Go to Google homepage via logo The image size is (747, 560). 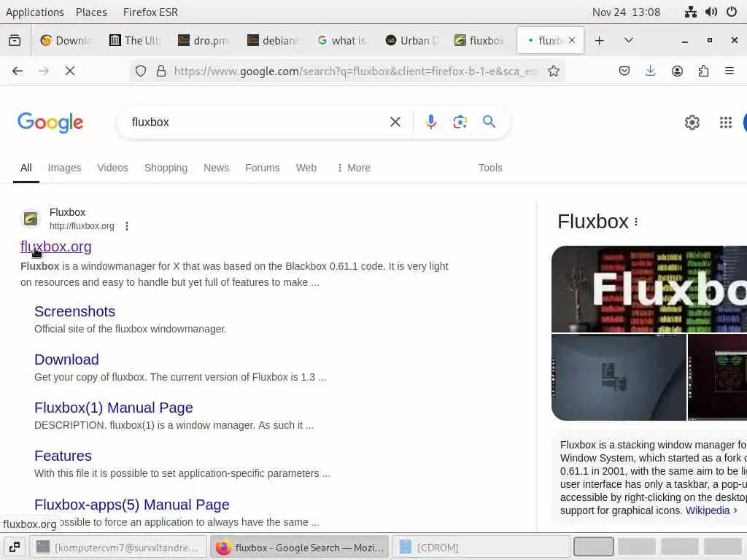tap(50, 122)
